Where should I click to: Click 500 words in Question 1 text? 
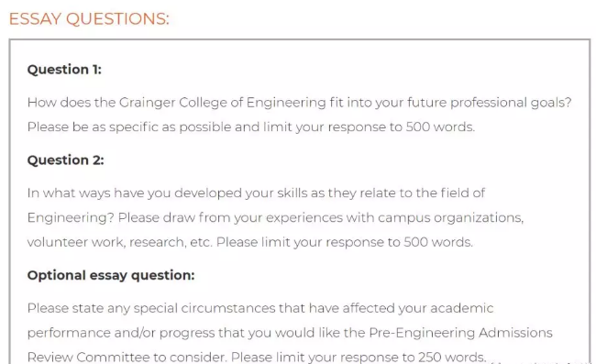click(x=440, y=127)
